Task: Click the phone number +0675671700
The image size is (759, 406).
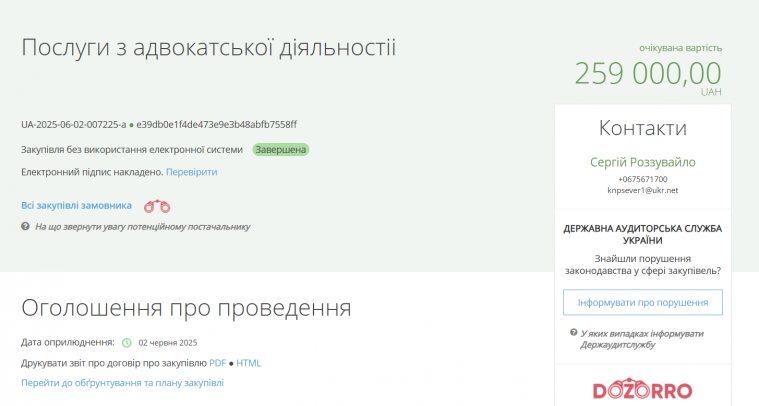Action: click(x=643, y=179)
